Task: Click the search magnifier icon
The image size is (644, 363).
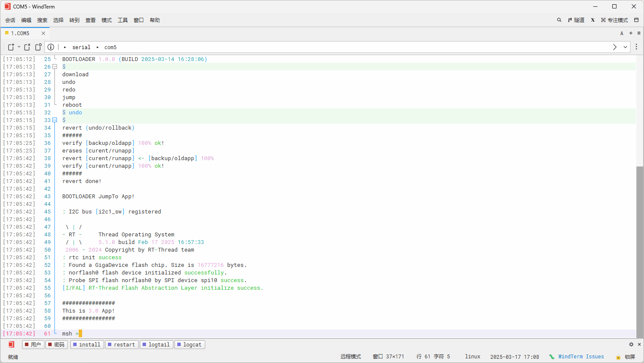Action: coord(559,20)
